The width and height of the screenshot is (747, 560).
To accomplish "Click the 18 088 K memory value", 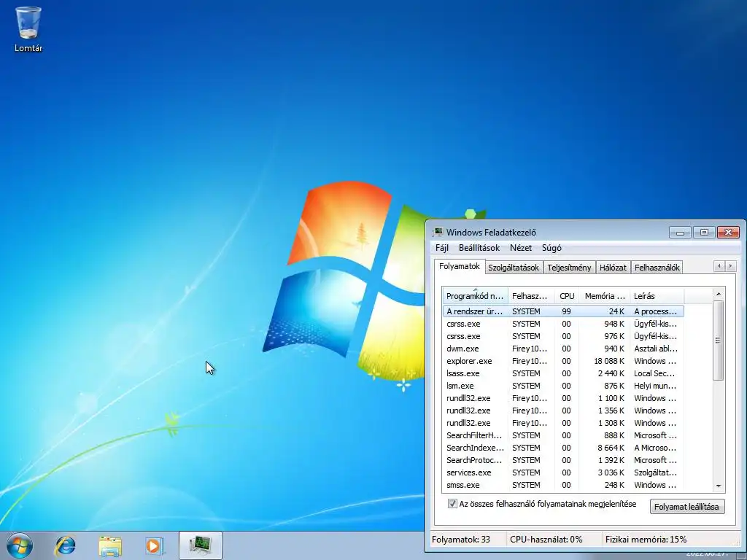I will coord(609,361).
